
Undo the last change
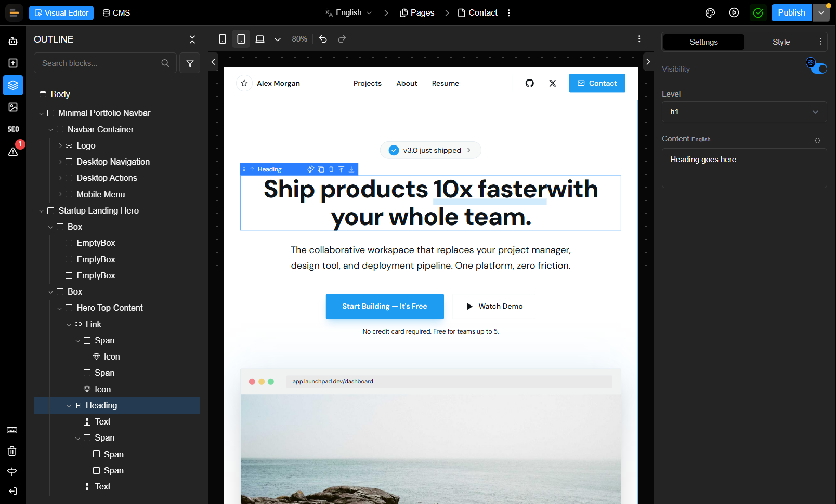click(x=323, y=39)
